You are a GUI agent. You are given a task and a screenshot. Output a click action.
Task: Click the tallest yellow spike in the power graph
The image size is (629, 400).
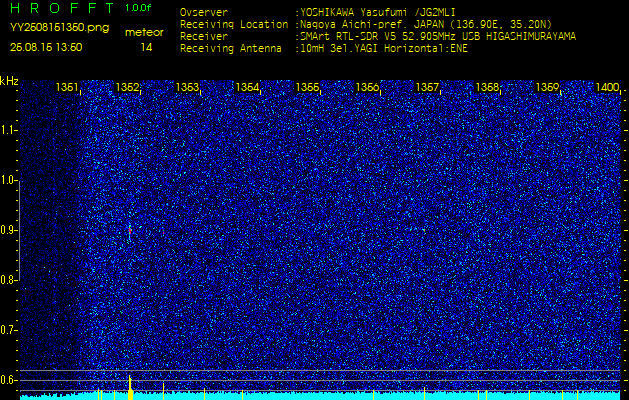pyautogui.click(x=130, y=387)
